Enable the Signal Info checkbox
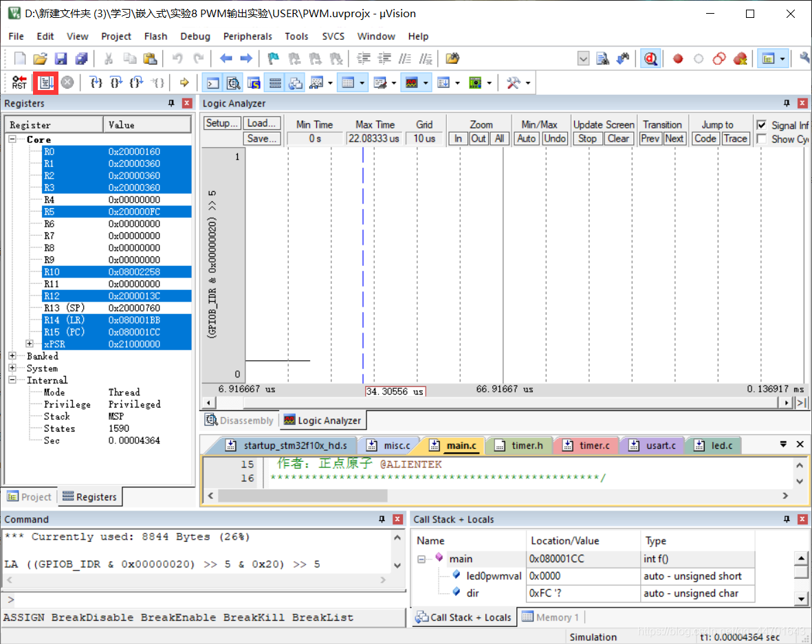812x644 pixels. (761, 125)
